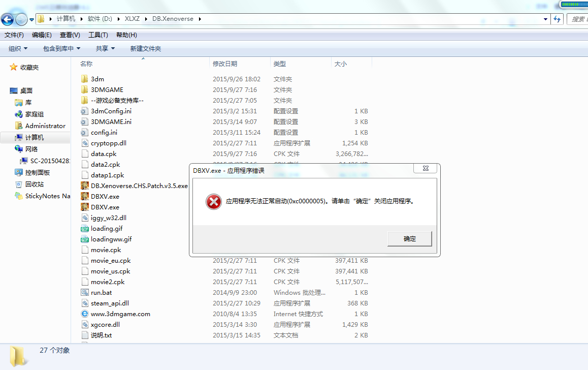Select 计算机 in the address breadcrumb
588x370 pixels.
click(66, 19)
